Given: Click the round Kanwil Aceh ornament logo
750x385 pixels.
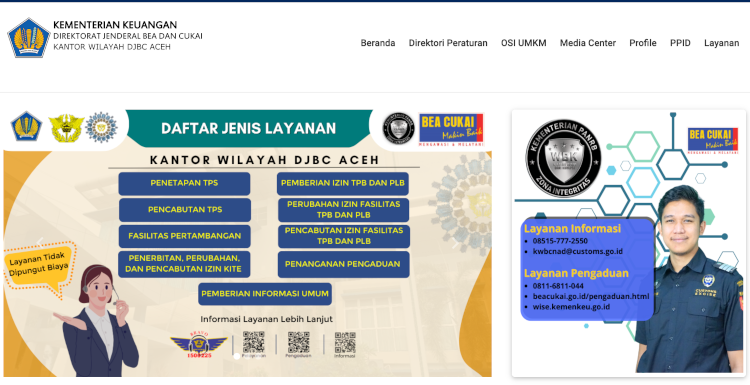Looking at the screenshot, I should click(101, 127).
